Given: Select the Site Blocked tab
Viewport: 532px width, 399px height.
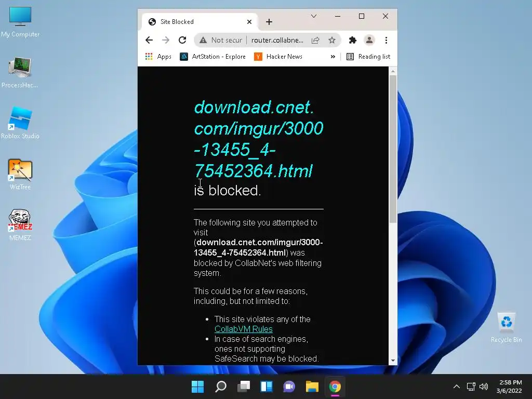Looking at the screenshot, I should (x=199, y=22).
